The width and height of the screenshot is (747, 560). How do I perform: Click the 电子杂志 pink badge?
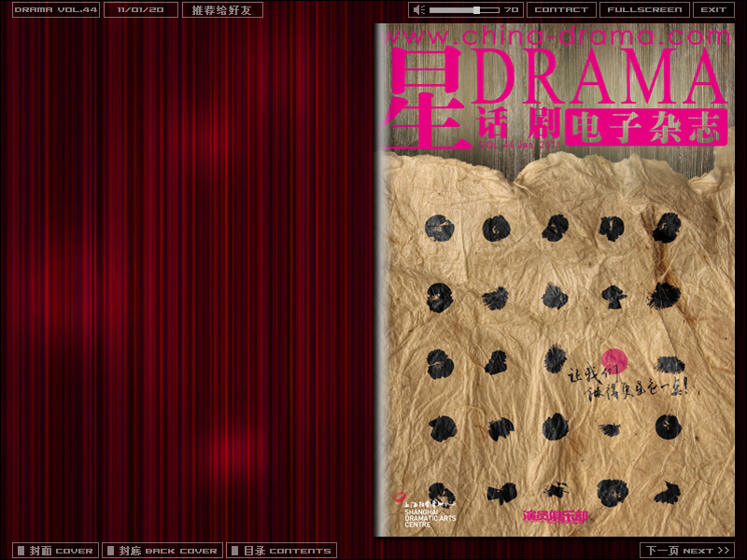pyautogui.click(x=646, y=128)
